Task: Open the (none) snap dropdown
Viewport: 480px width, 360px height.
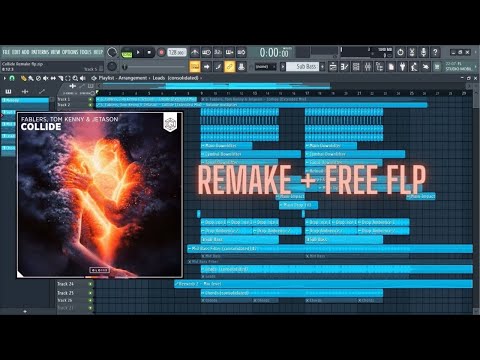Action: (x=265, y=67)
